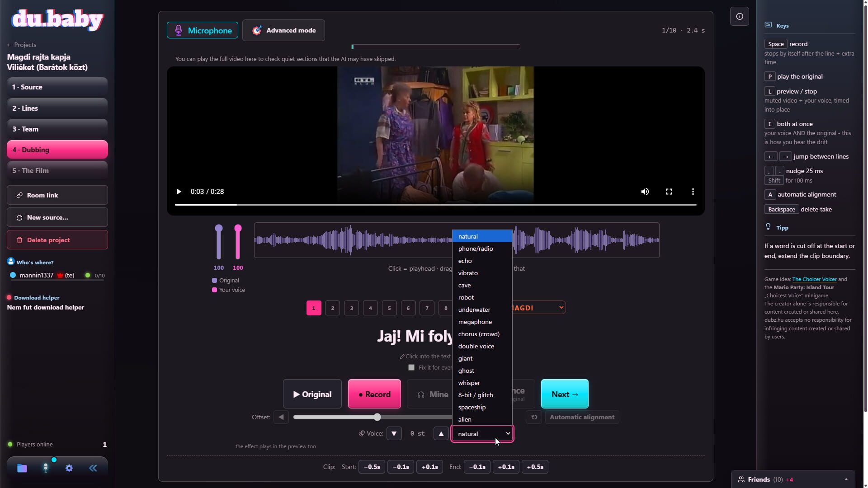Viewport: 868px width, 488px height.
Task: Collapse sidebar with double chevron icon
Action: [x=93, y=468]
